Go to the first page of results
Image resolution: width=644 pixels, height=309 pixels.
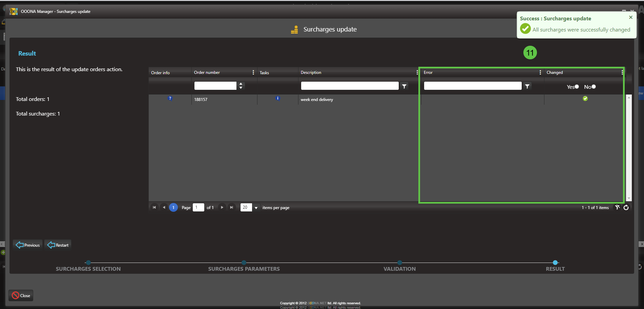click(x=154, y=207)
